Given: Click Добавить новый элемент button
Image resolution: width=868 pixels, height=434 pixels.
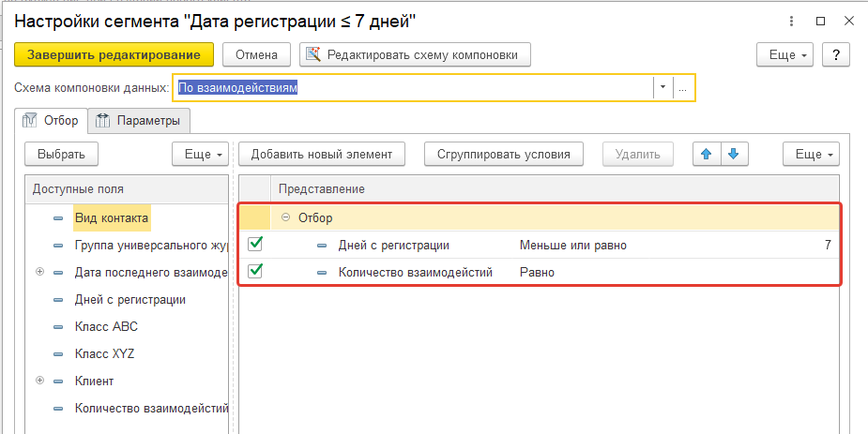Looking at the screenshot, I should coord(321,154).
